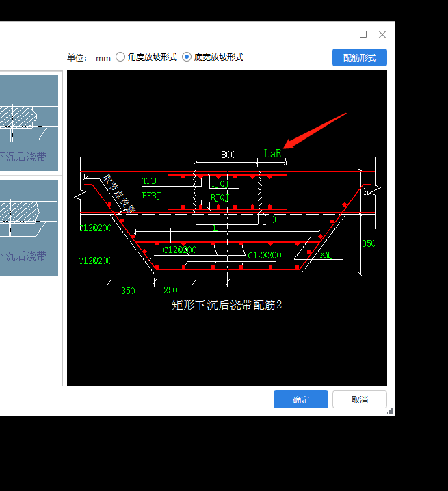Cancel with the 取消 button
The height and width of the screenshot is (491, 448).
[x=359, y=399]
